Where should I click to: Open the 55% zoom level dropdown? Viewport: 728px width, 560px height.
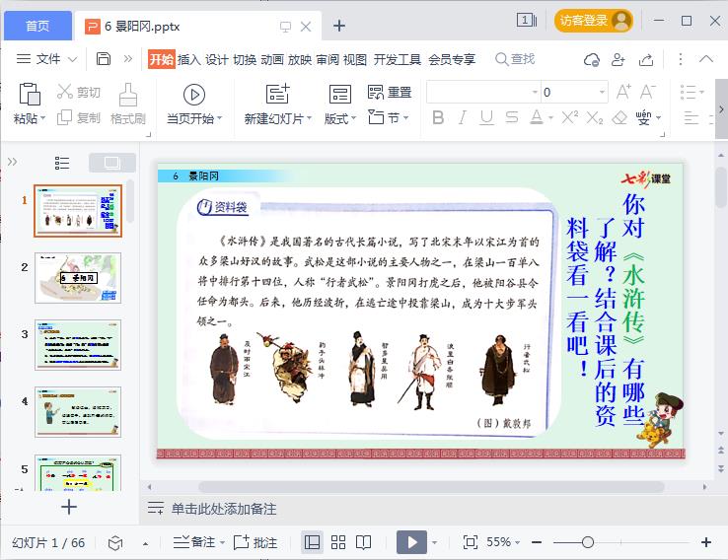[x=503, y=542]
